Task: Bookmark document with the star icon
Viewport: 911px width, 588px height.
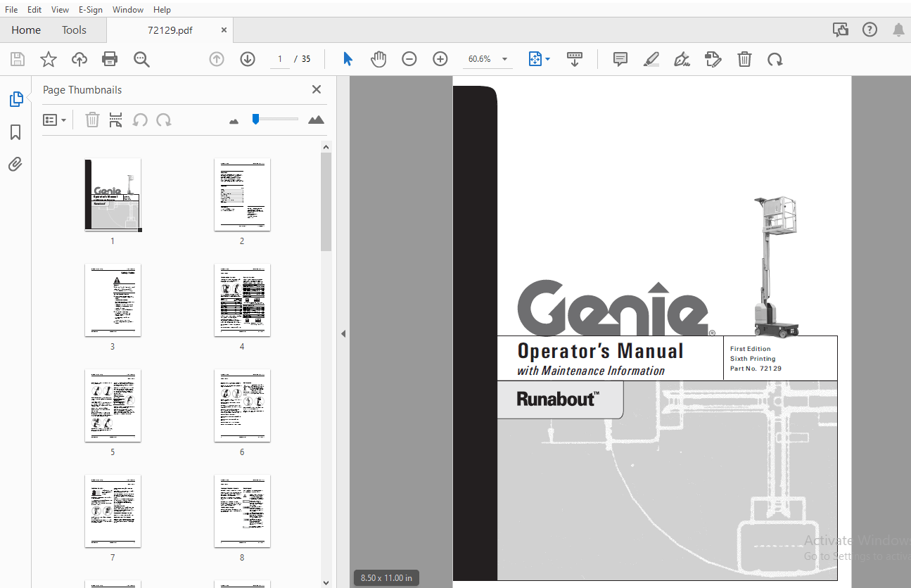Action: point(49,59)
